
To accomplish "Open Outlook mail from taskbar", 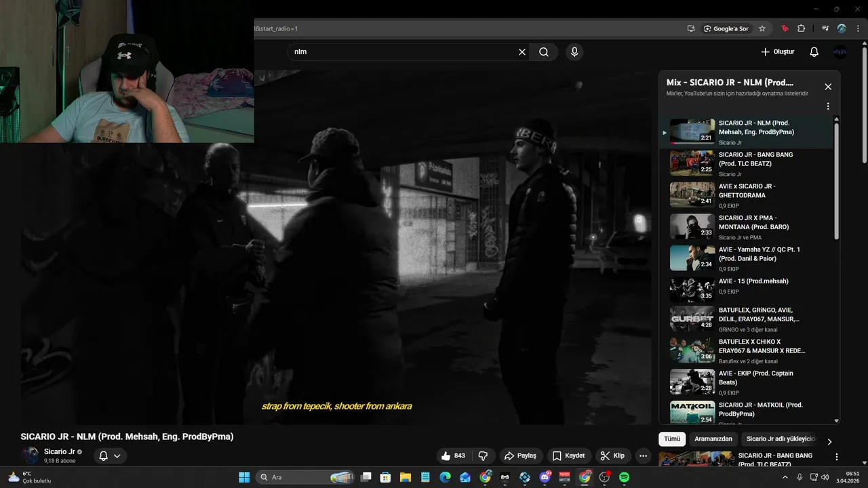I will (465, 477).
